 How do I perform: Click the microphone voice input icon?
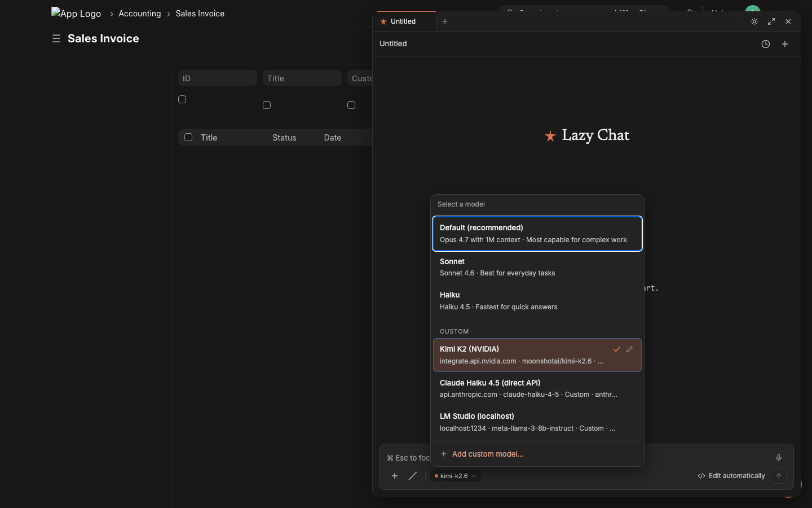779,458
